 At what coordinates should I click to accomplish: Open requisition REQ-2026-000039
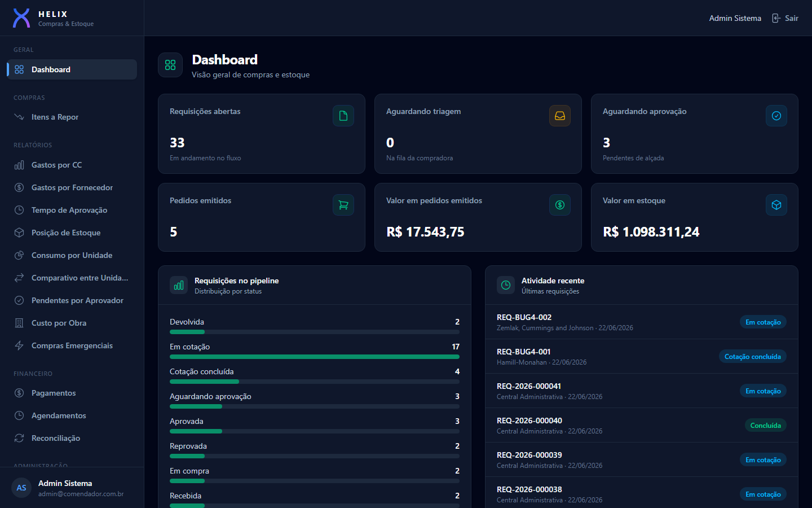[642, 459]
